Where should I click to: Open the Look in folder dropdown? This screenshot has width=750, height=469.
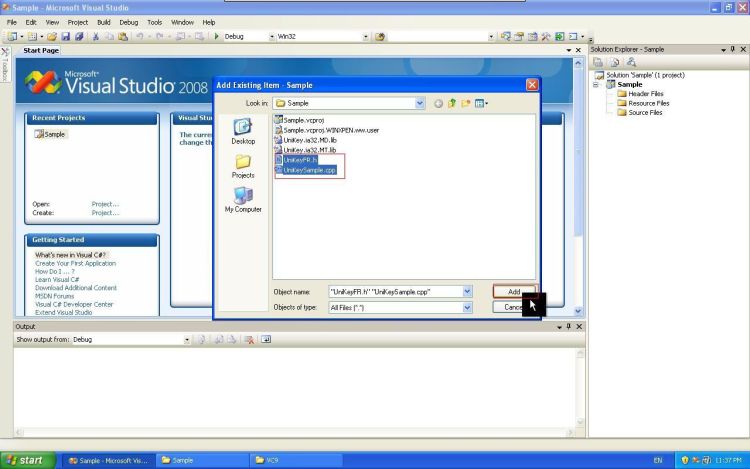pos(419,103)
